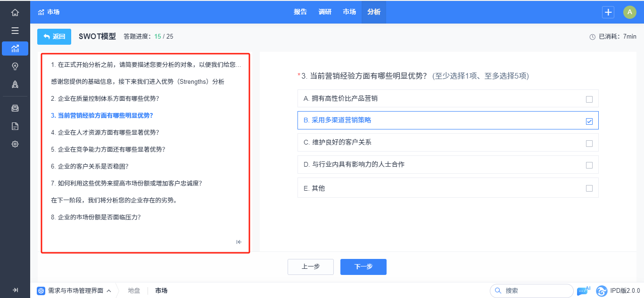Click the IPD版2.0.0 logo icon

coord(602,291)
